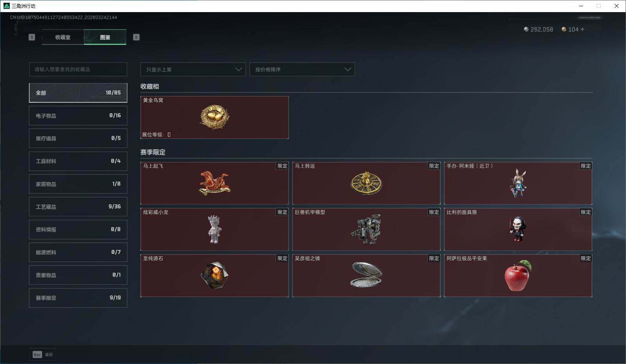The width and height of the screenshot is (626, 364).
Task: Select the silver mirror 吴彦祖之镜 icon
Action: point(366,275)
